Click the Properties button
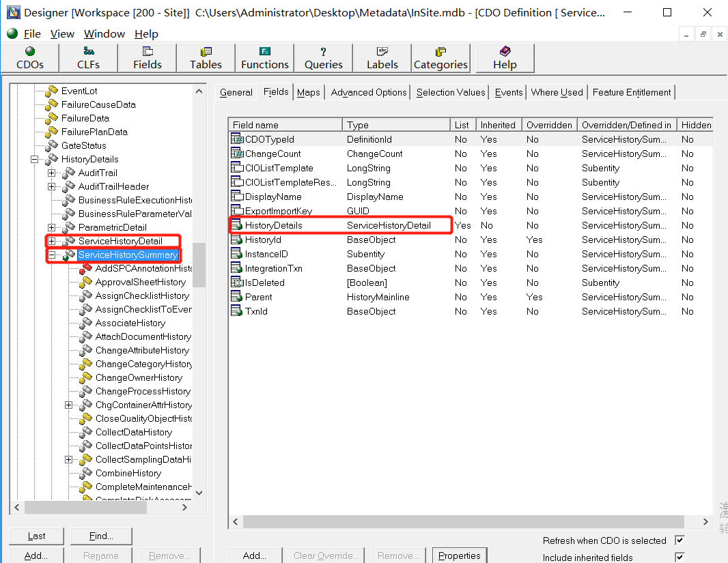 460,555
